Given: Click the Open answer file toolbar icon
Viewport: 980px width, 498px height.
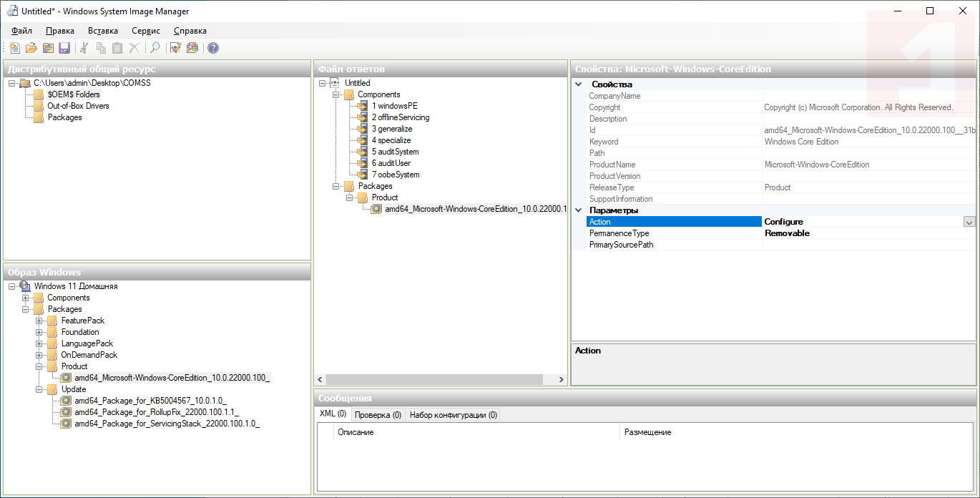Looking at the screenshot, I should 31,48.
